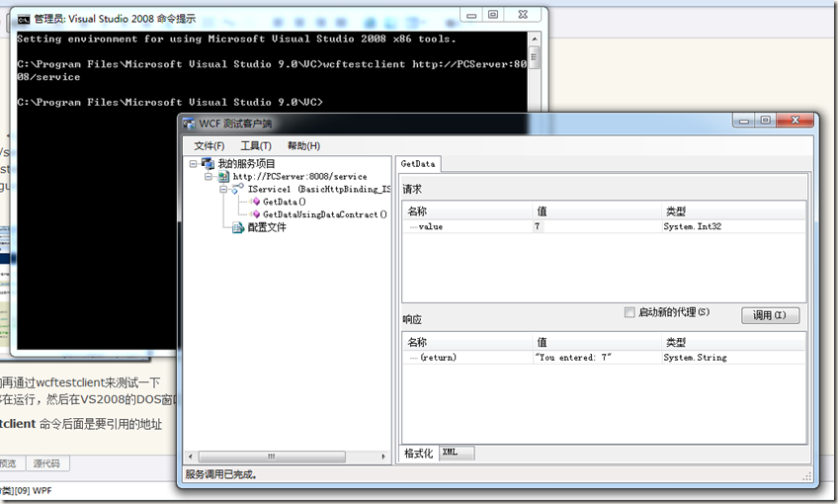The image size is (838, 504).
Task: Select IService1 (BasicHttpBinding) tree item
Action: pyautogui.click(x=318, y=189)
